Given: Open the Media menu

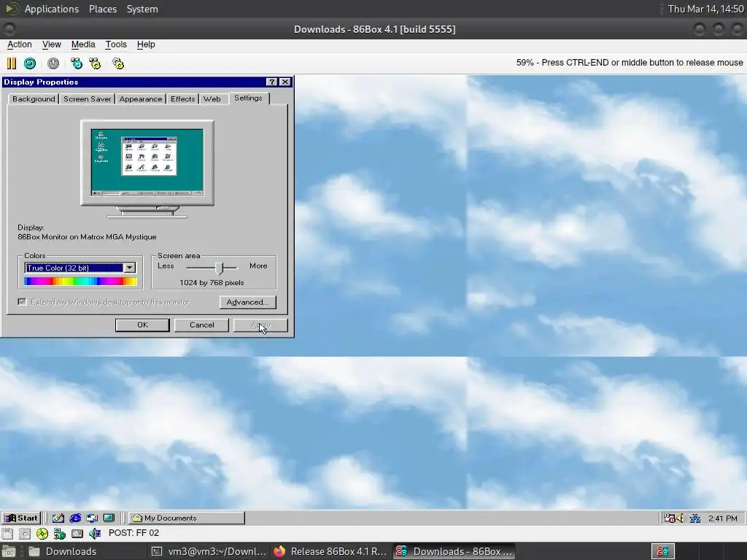Looking at the screenshot, I should point(83,44).
